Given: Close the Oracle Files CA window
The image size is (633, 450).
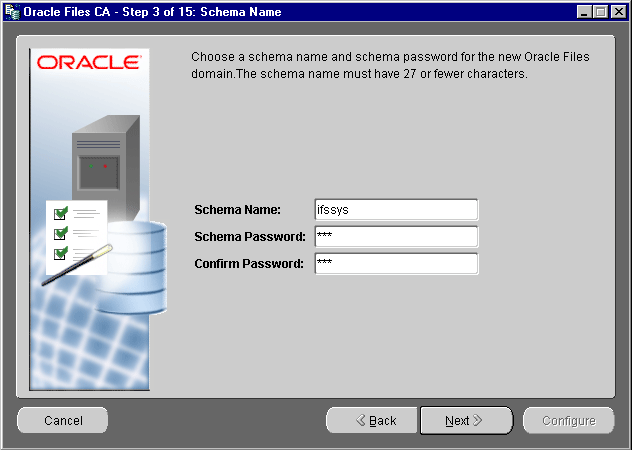Looking at the screenshot, I should tap(618, 12).
